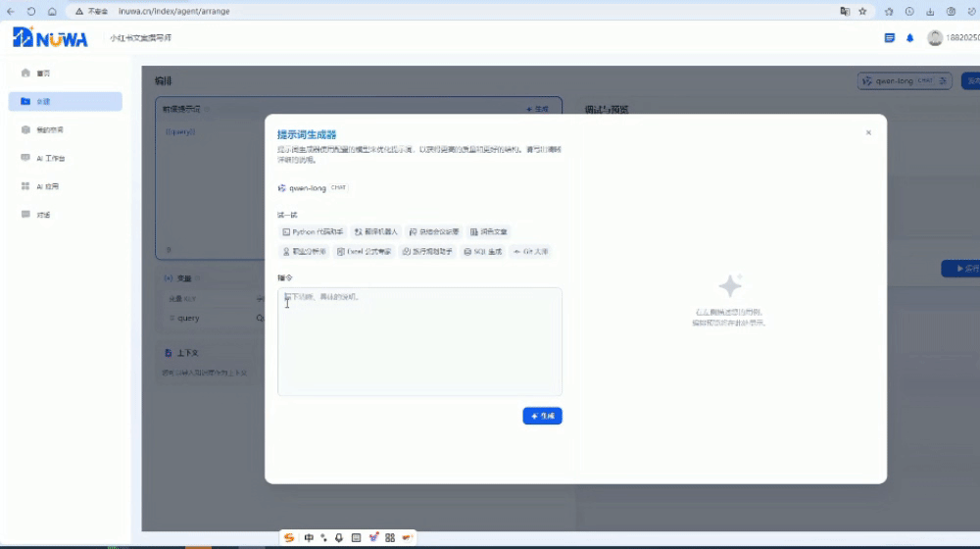Click the IME skin clothing icon
980x549 pixels.
coord(373,538)
